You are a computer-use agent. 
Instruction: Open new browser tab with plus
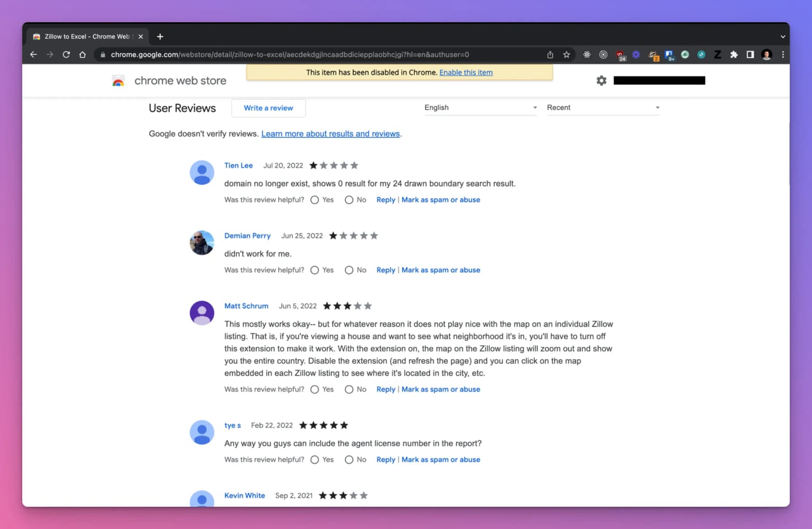click(160, 36)
